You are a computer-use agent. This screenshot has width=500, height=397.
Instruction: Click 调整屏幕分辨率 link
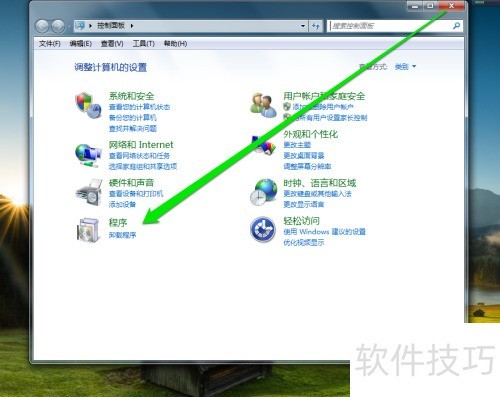tap(307, 166)
